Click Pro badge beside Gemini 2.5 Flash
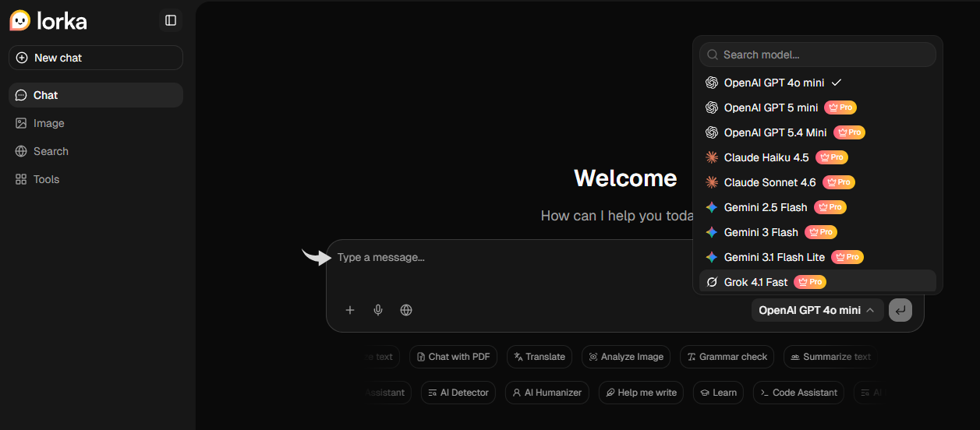This screenshot has height=430, width=980. click(830, 207)
